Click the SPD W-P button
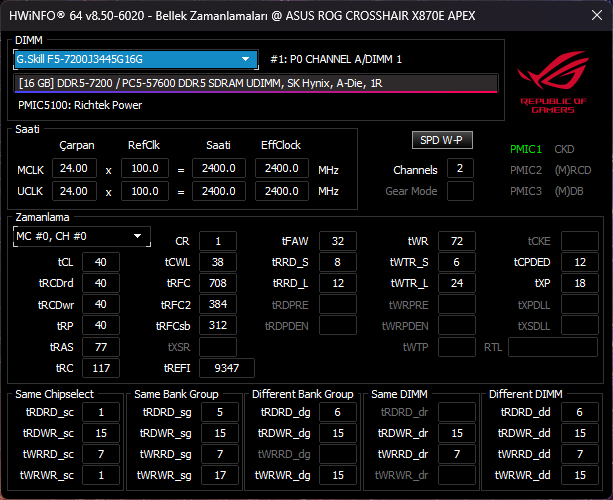 pos(442,140)
